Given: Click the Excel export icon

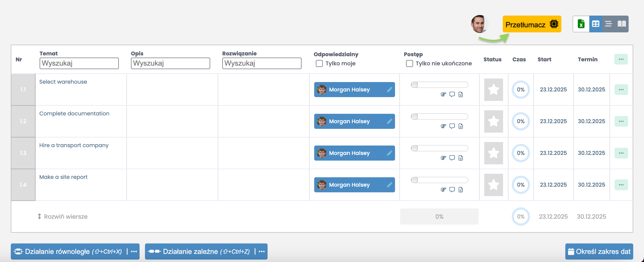Looking at the screenshot, I should point(581,24).
